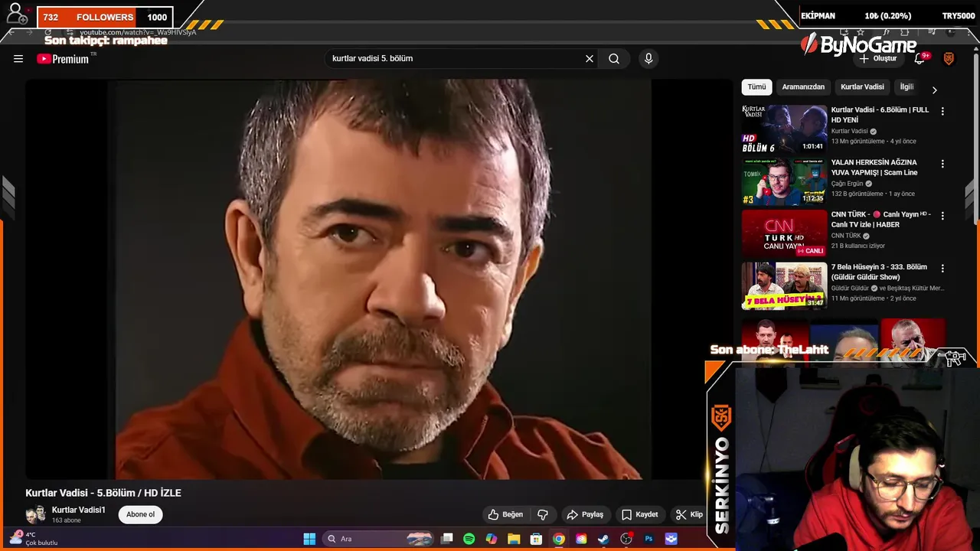Viewport: 980px width, 551px height.
Task: Open three-dot menu for Kurtlar Vadisi 6.Bölüm
Action: coord(942,112)
